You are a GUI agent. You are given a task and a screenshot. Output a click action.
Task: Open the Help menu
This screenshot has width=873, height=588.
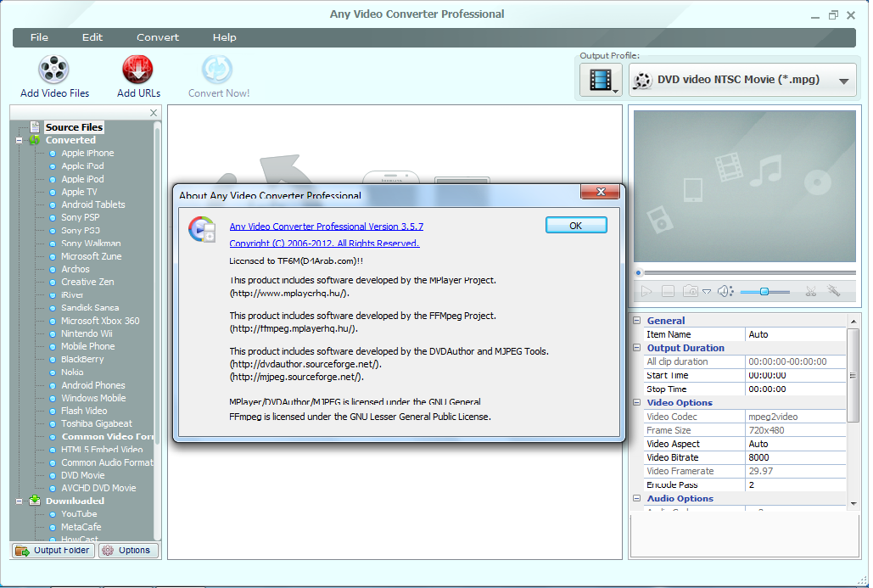point(224,37)
